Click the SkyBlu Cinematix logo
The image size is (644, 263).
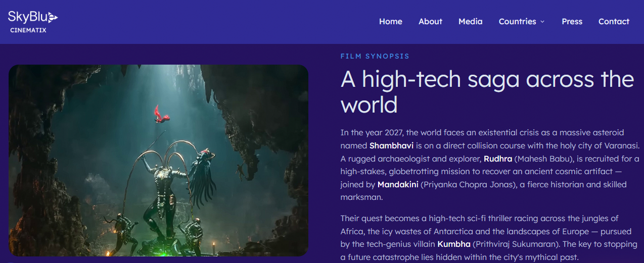tap(33, 22)
